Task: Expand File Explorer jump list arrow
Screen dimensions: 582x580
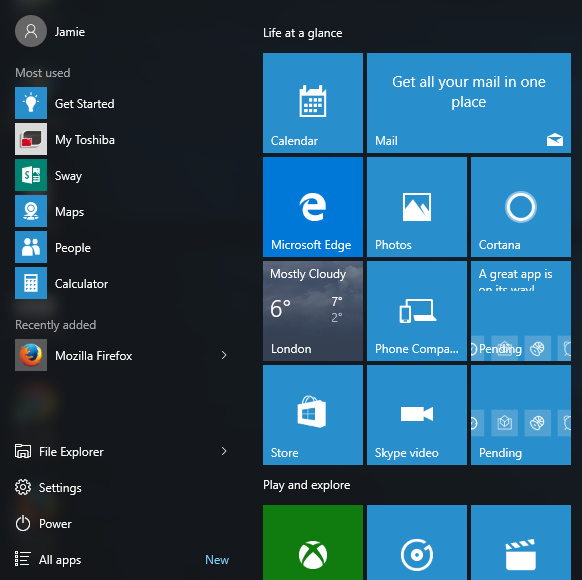Action: (x=224, y=451)
